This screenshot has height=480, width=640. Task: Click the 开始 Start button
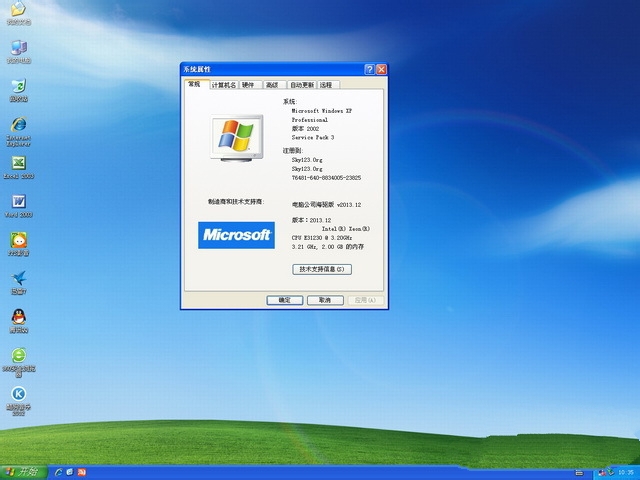click(23, 471)
